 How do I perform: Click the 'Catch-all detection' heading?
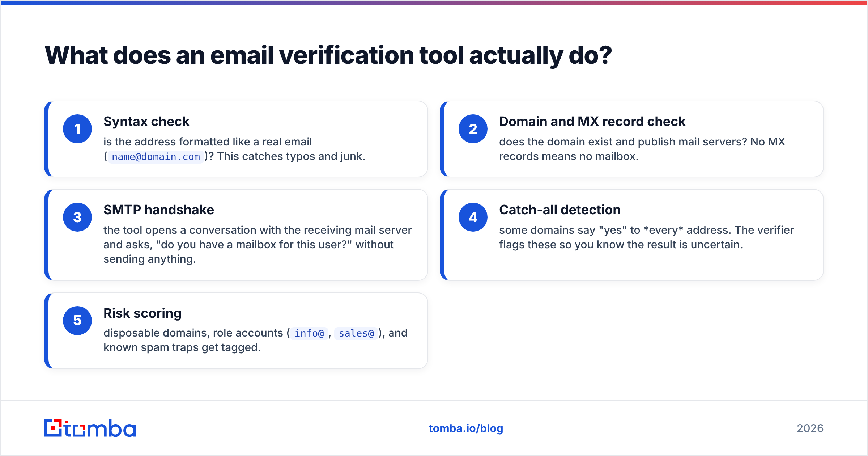pos(560,210)
